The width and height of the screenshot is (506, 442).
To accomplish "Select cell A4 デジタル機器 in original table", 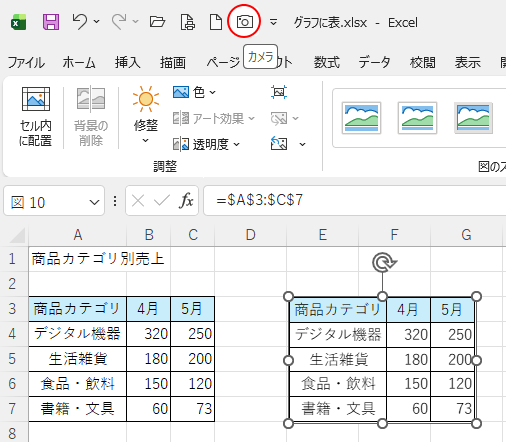I will coord(78,334).
